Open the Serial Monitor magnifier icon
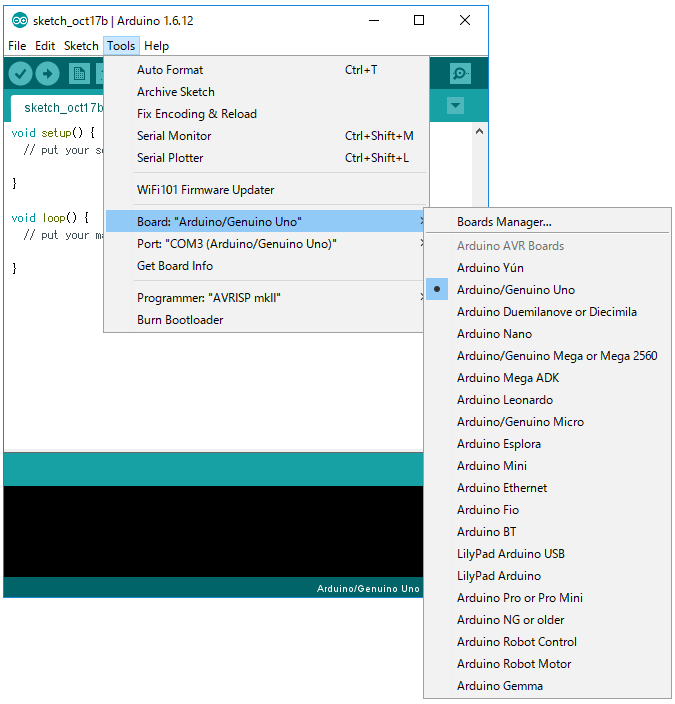 (x=460, y=73)
